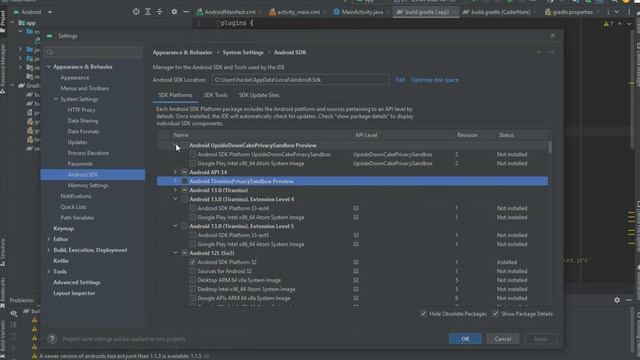Image resolution: width=640 pixels, height=360 pixels.
Task: Select HTTP Proxy settings item
Action: pyautogui.click(x=81, y=110)
